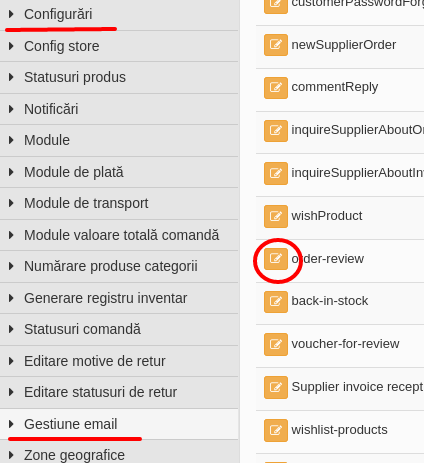424x463 pixels.
Task: Expand the Generare registru inventar arrow
Action: click(11, 298)
